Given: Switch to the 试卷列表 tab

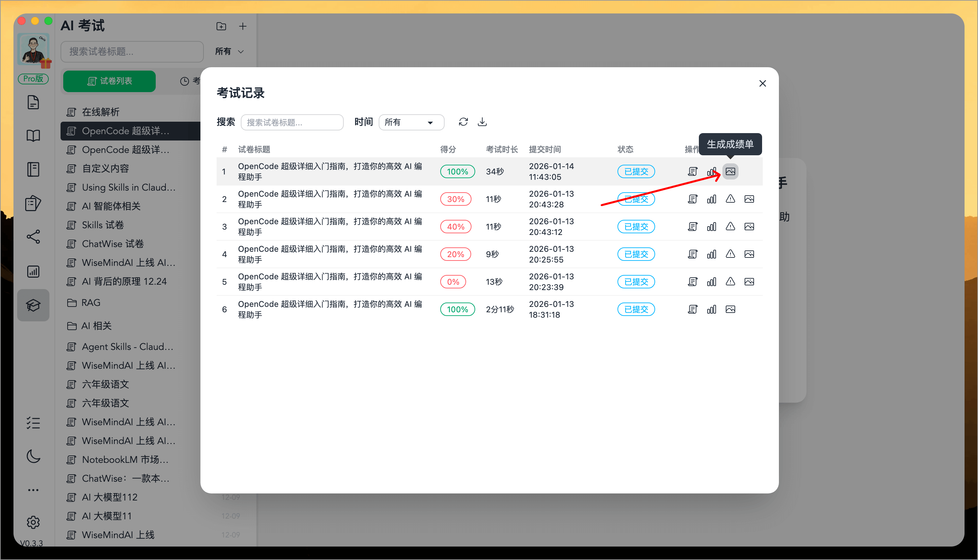Looking at the screenshot, I should pos(109,81).
